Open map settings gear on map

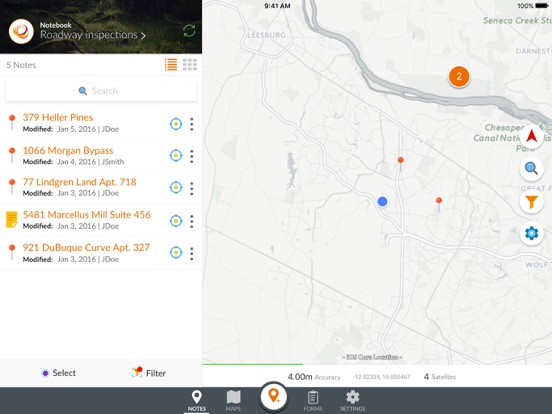pyautogui.click(x=532, y=233)
